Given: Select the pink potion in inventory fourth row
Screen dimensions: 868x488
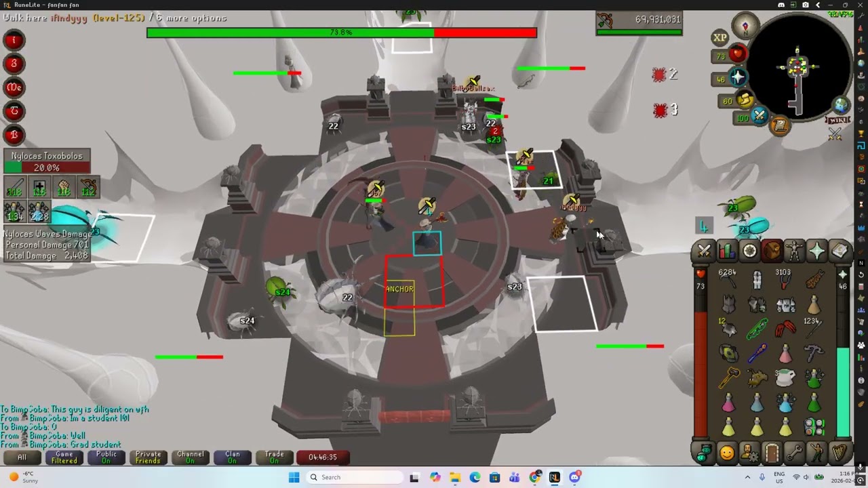Looking at the screenshot, I should click(785, 352).
